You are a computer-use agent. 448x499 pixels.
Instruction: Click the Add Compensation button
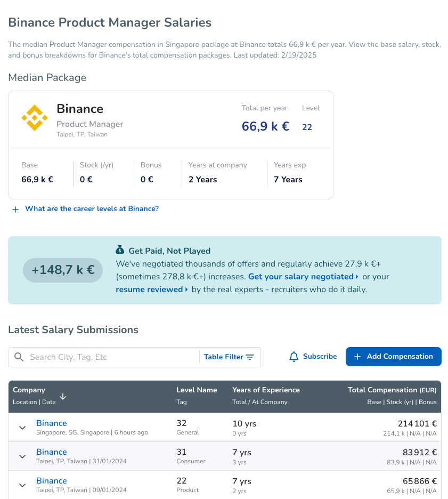point(393,357)
